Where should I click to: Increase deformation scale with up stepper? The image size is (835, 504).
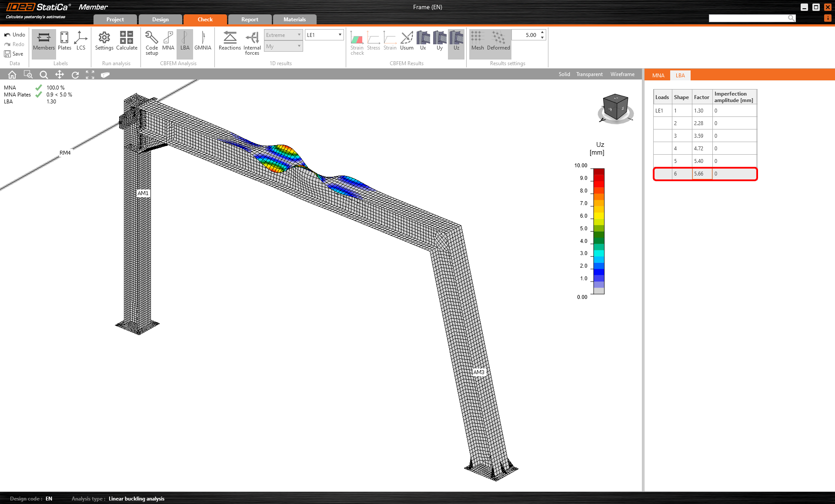pyautogui.click(x=542, y=33)
